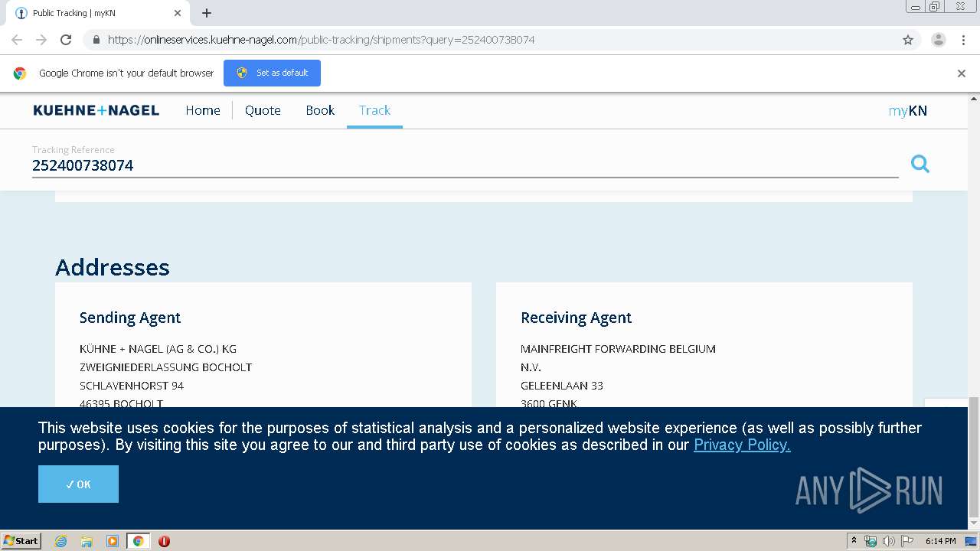The image size is (980, 551).
Task: Select text KÜHNE + NAGEL (AG & CO.) KG
Action: (x=158, y=349)
